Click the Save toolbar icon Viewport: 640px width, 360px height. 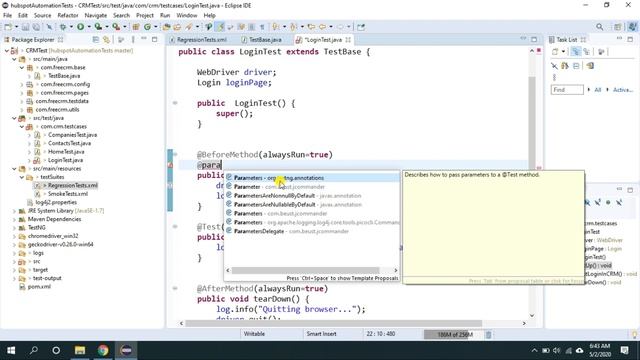pos(25,27)
